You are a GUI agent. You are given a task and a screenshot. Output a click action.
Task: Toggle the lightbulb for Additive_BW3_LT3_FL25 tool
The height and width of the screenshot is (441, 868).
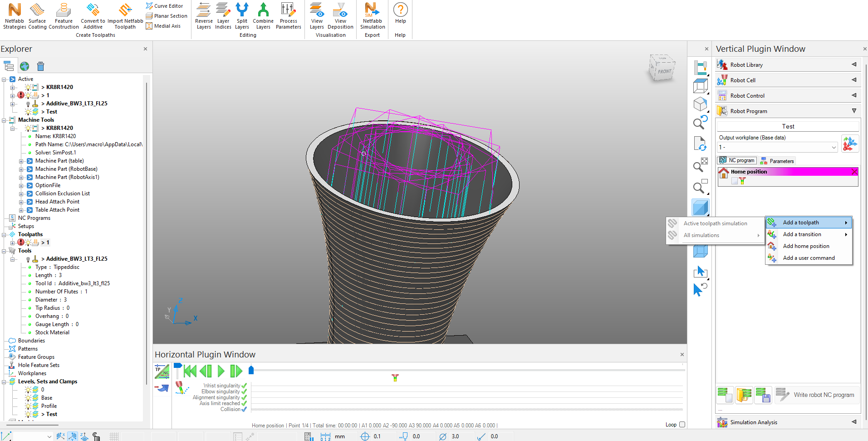click(x=28, y=258)
